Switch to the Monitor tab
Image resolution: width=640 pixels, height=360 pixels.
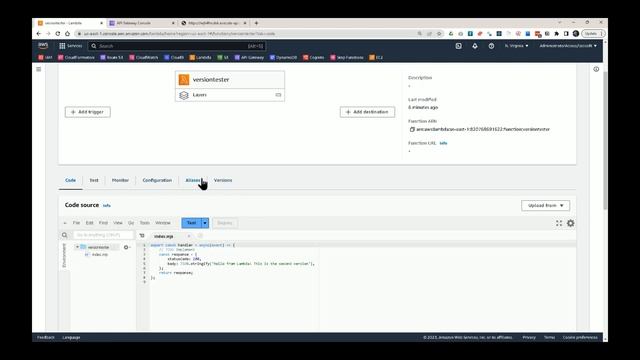[120, 180]
